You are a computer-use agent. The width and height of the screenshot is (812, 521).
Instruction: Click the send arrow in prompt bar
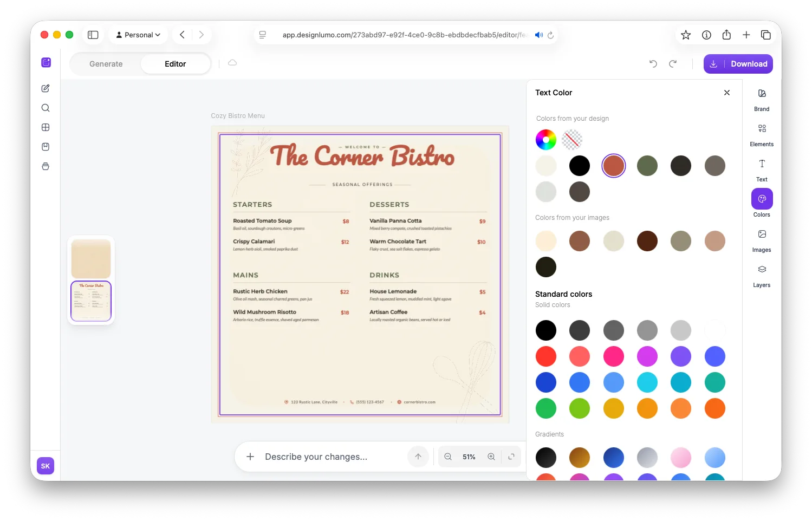(x=418, y=457)
